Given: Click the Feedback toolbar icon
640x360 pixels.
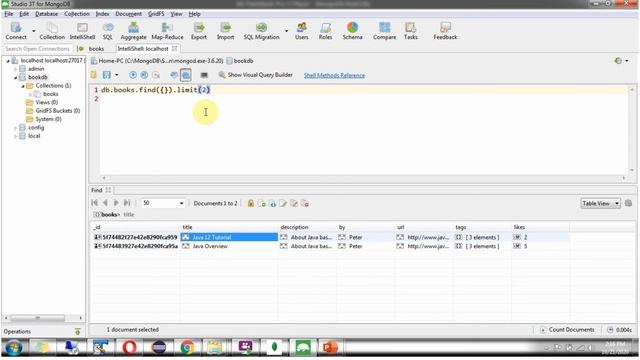Looking at the screenshot, I should 445,31.
